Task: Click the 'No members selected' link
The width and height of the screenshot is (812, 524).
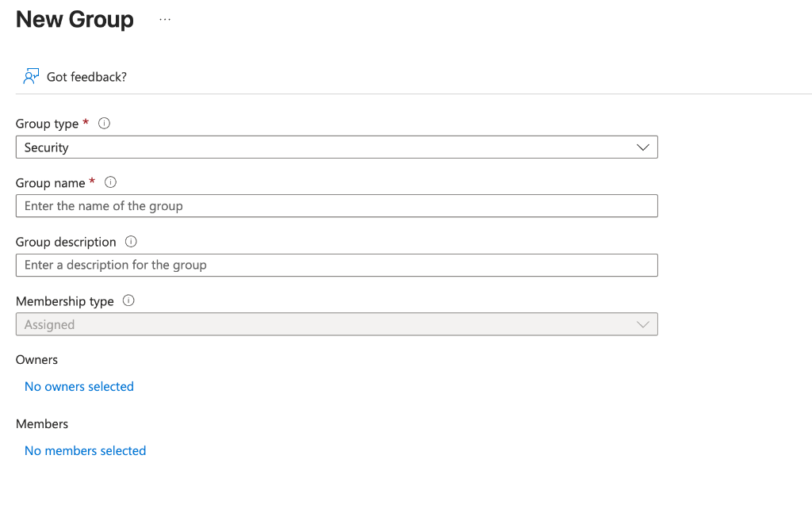Action: (x=85, y=450)
